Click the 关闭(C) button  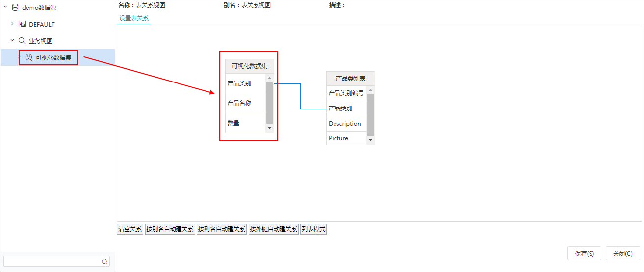(x=623, y=254)
